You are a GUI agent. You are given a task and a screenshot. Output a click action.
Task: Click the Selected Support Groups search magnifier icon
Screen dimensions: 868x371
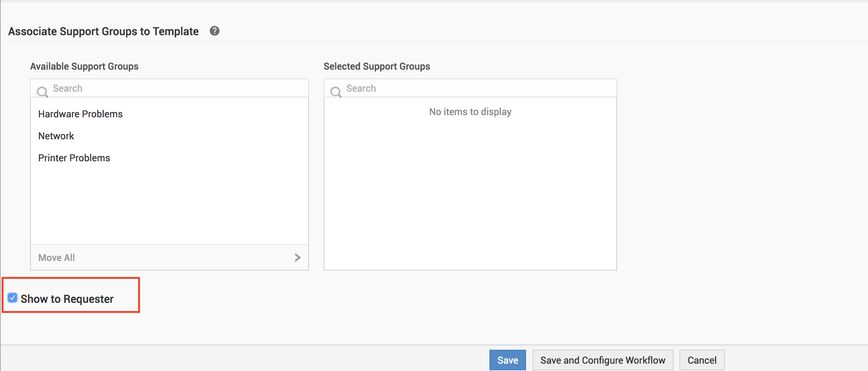tap(336, 91)
